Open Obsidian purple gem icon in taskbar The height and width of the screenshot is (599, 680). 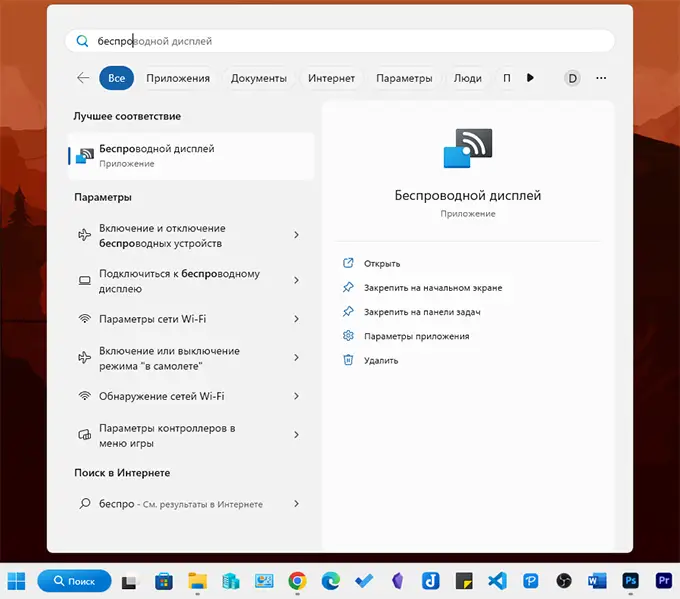(x=397, y=581)
